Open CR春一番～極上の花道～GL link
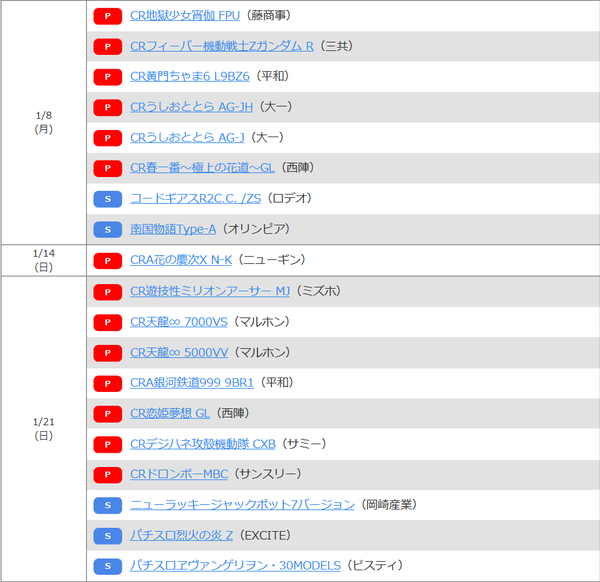 [202, 168]
